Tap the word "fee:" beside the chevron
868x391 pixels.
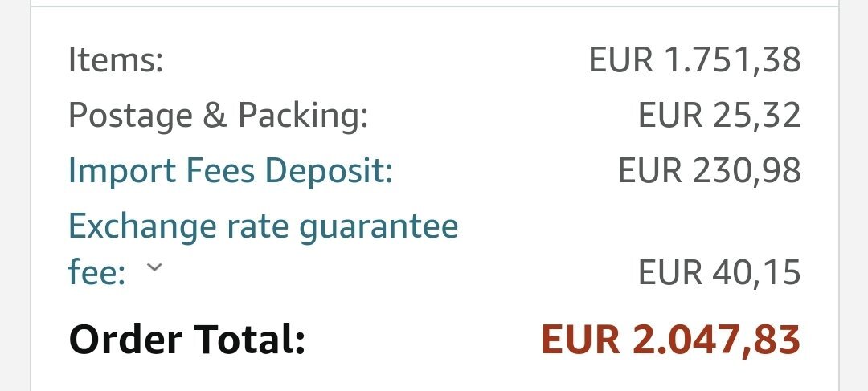97,273
